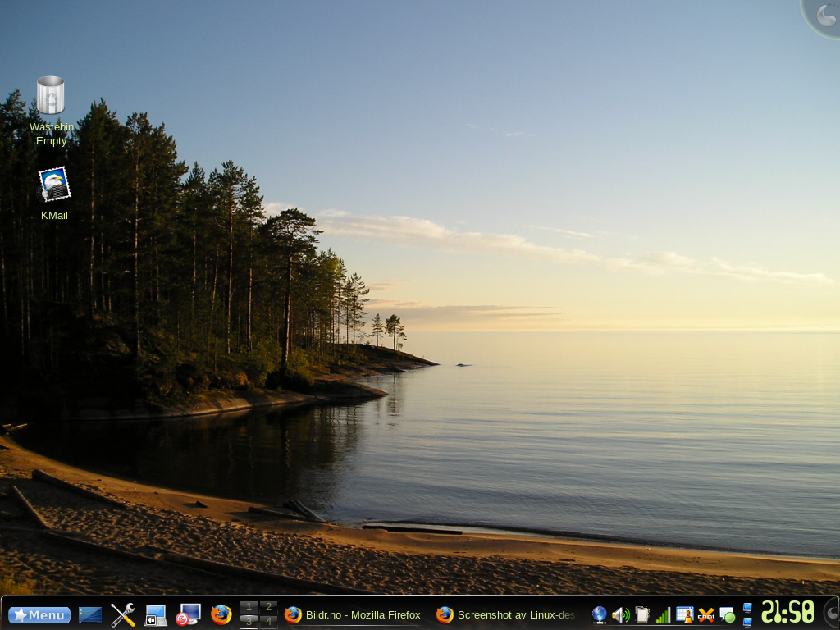Viewport: 840px width, 630px height.
Task: Click the orange X chat tray icon
Action: [705, 614]
